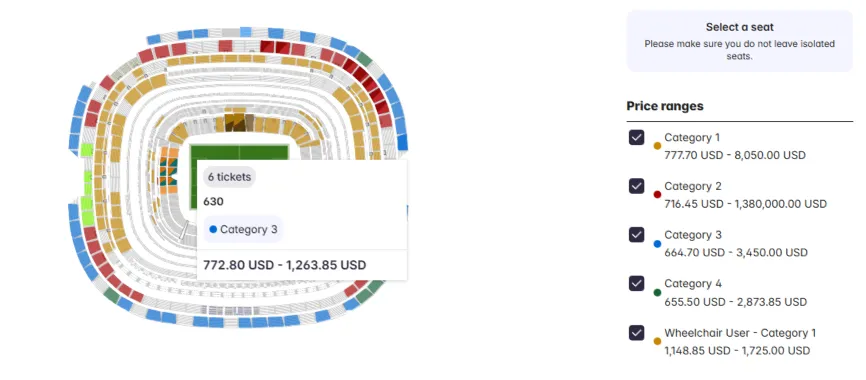Toggle Wheelchair User - Category 1 checkbox

coord(636,332)
